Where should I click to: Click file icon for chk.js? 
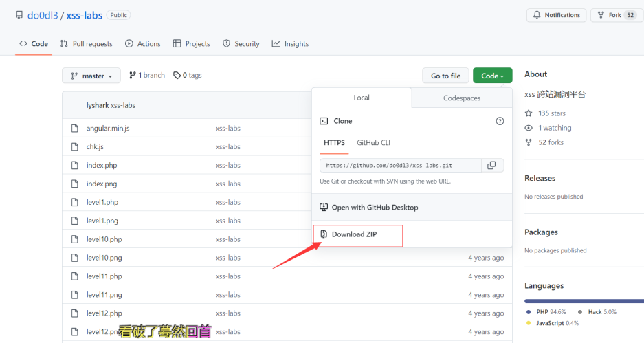pos(74,146)
